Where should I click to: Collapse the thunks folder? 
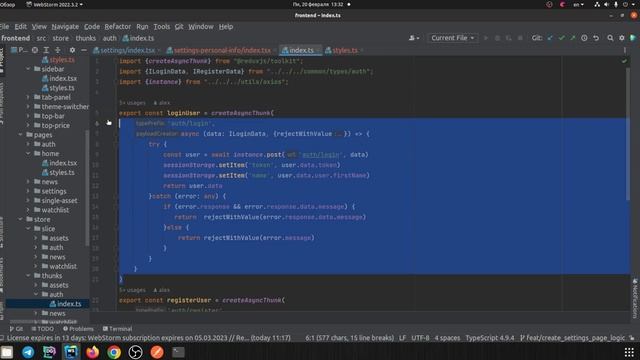coord(28,276)
